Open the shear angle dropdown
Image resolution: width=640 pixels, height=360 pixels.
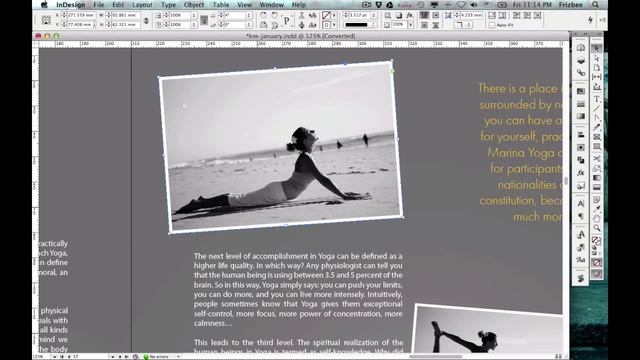(249, 24)
